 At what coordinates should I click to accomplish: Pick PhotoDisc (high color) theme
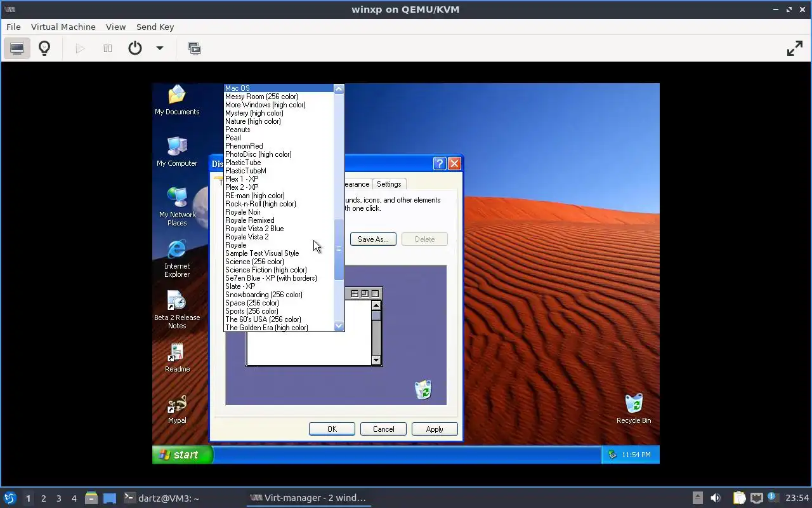coord(279,154)
